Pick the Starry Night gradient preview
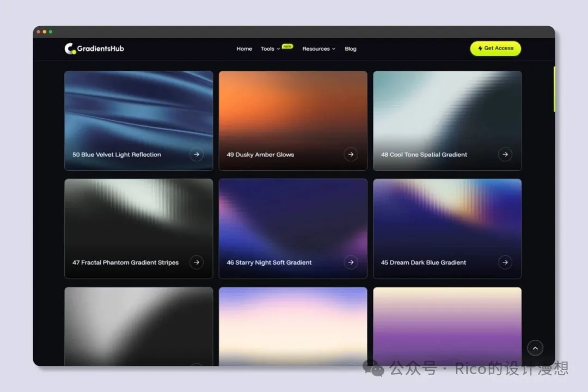 [x=293, y=218]
